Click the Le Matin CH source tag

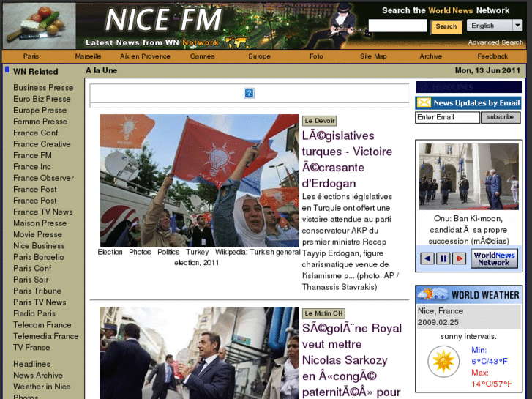tap(323, 313)
